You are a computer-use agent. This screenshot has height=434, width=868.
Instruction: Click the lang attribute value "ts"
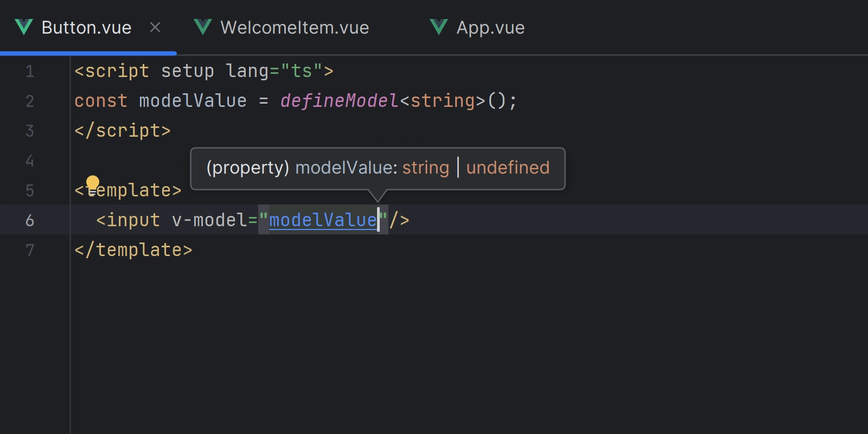tap(302, 71)
